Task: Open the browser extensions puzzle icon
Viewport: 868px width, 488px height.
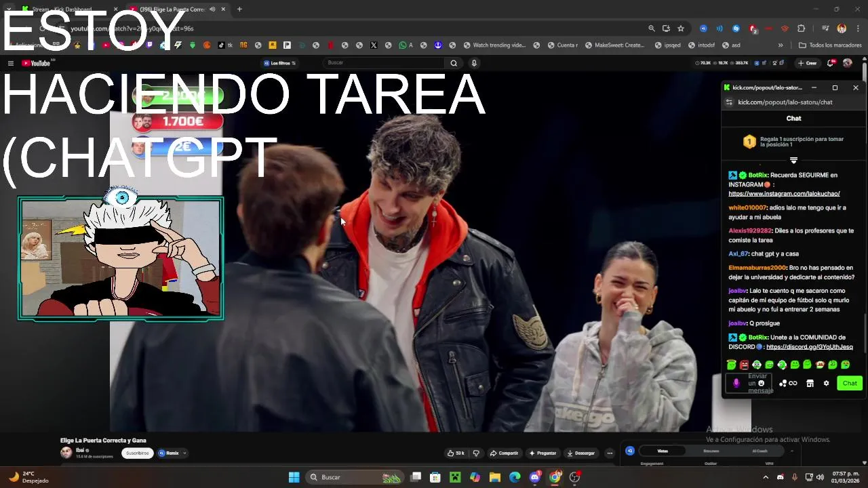Action: point(801,28)
